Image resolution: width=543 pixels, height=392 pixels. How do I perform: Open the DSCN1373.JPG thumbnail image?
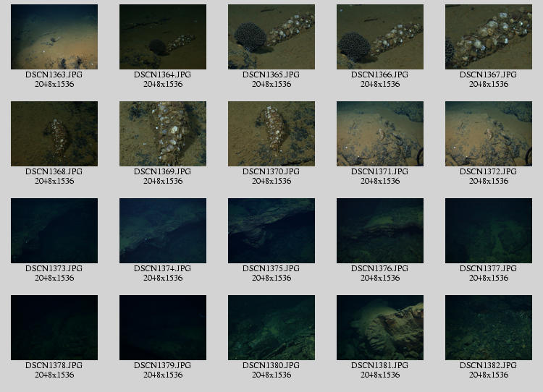pyautogui.click(x=54, y=231)
